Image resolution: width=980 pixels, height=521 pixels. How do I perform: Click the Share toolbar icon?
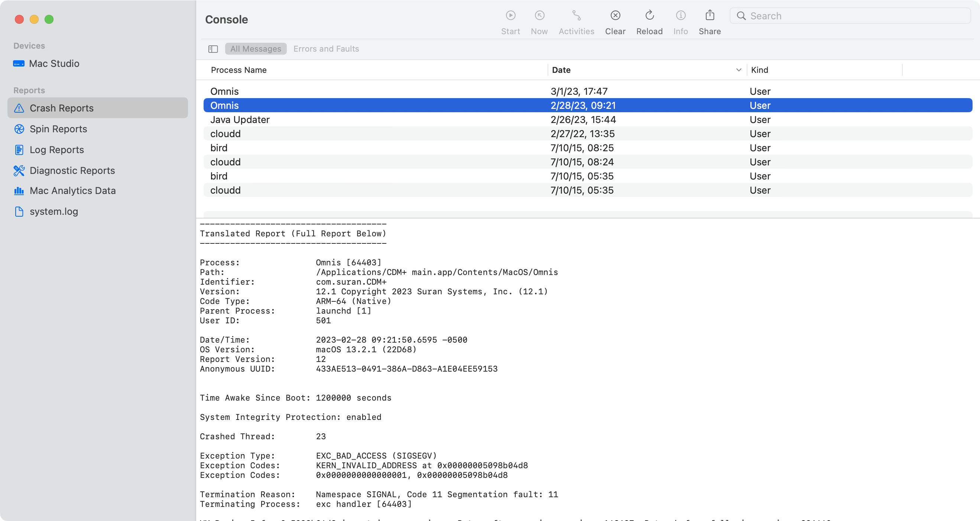tap(710, 16)
